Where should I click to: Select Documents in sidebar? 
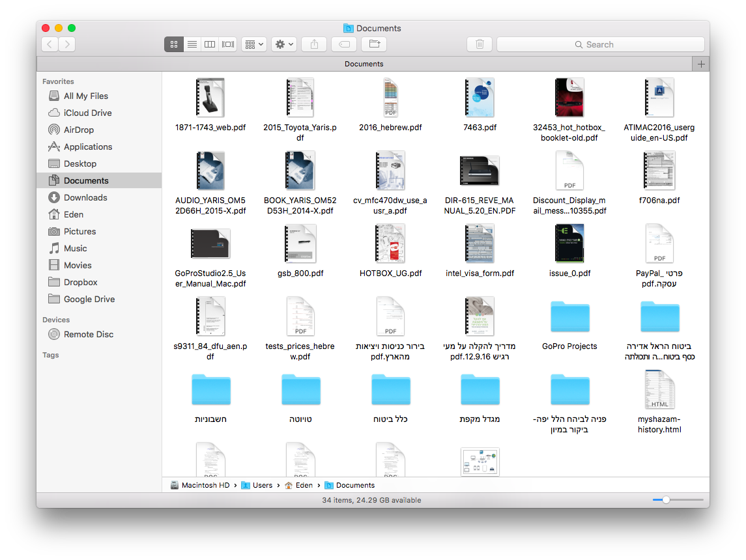tap(99, 180)
